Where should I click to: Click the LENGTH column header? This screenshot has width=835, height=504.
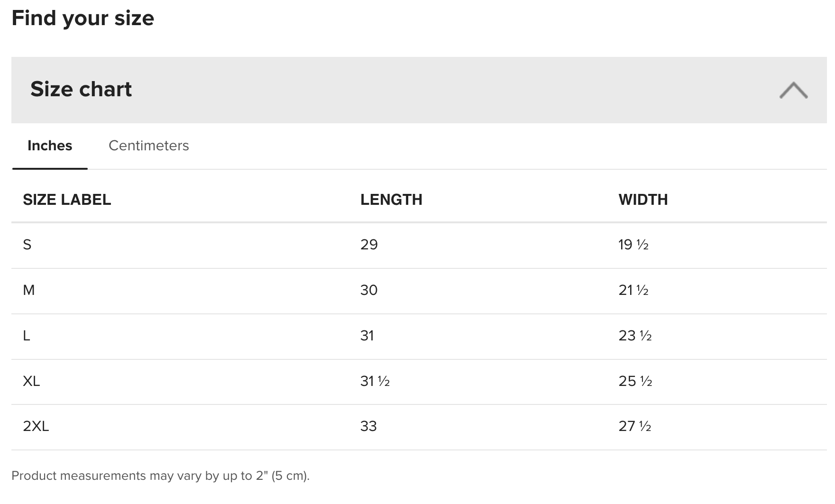point(391,200)
